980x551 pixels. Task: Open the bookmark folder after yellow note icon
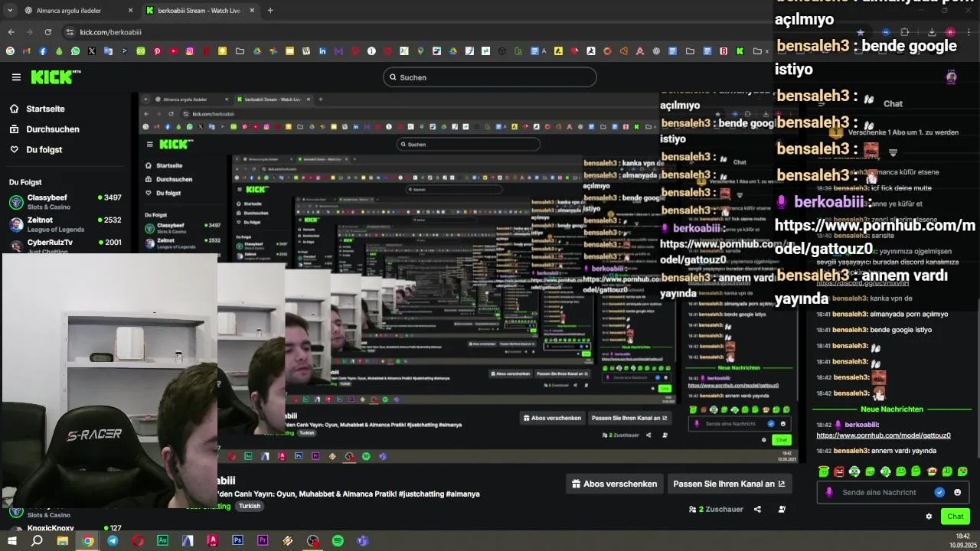coord(240,51)
